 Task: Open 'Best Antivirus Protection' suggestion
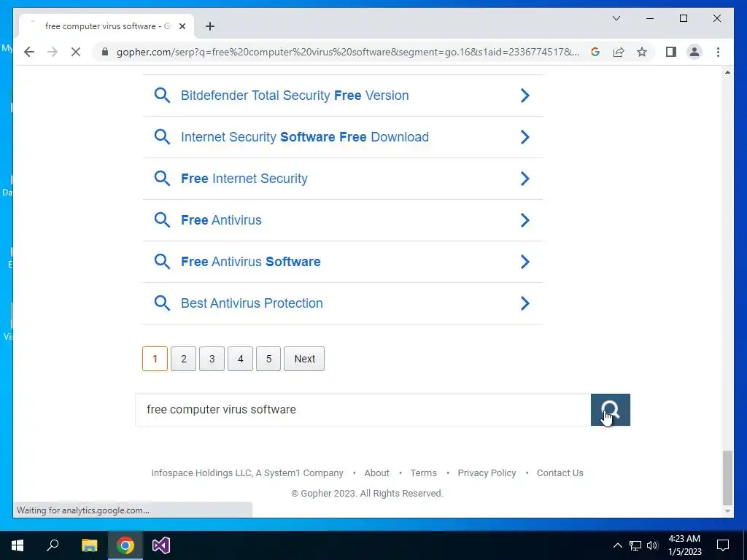[252, 303]
